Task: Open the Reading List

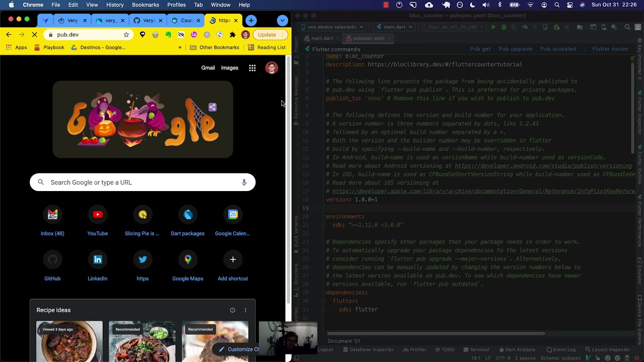Action: 267,47
